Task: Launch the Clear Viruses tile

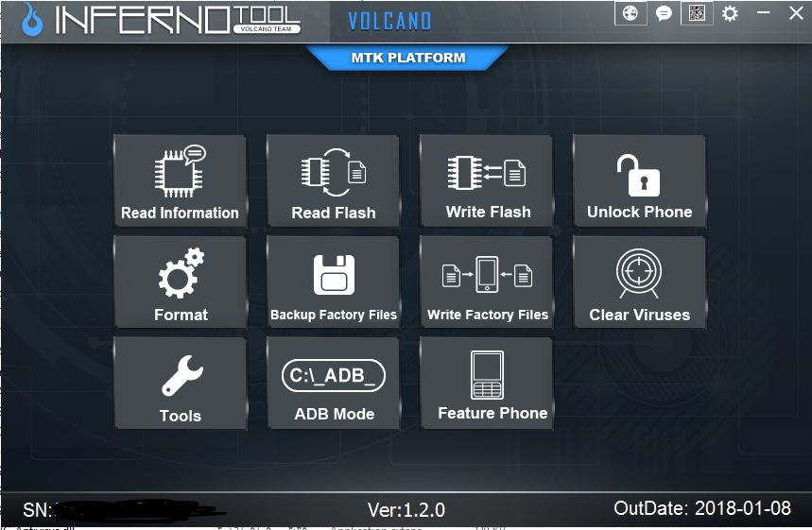Action: [640, 282]
